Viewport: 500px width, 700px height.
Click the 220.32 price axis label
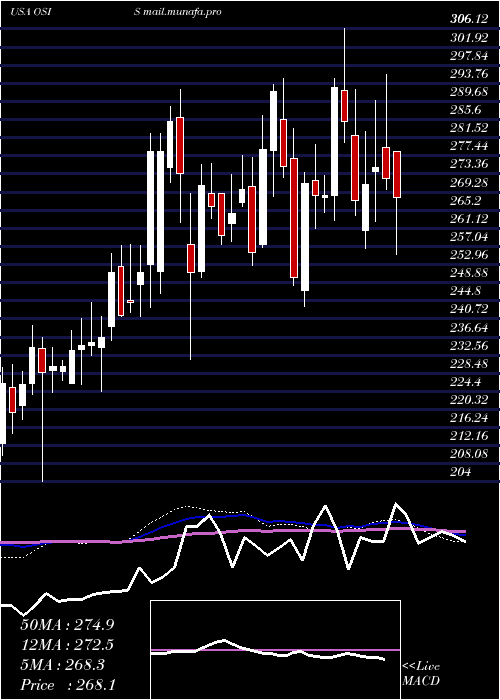[469, 400]
